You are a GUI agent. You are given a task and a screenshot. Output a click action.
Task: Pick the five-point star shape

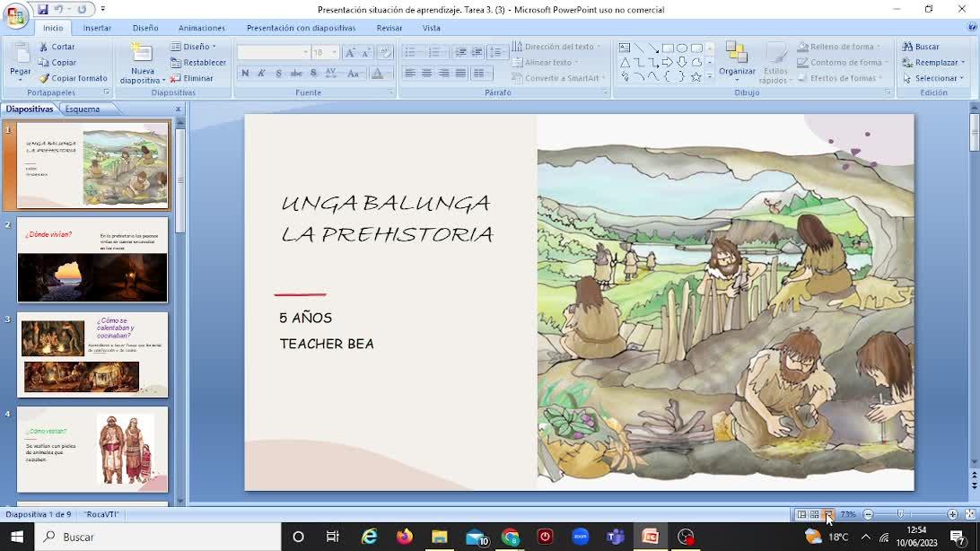pos(696,77)
